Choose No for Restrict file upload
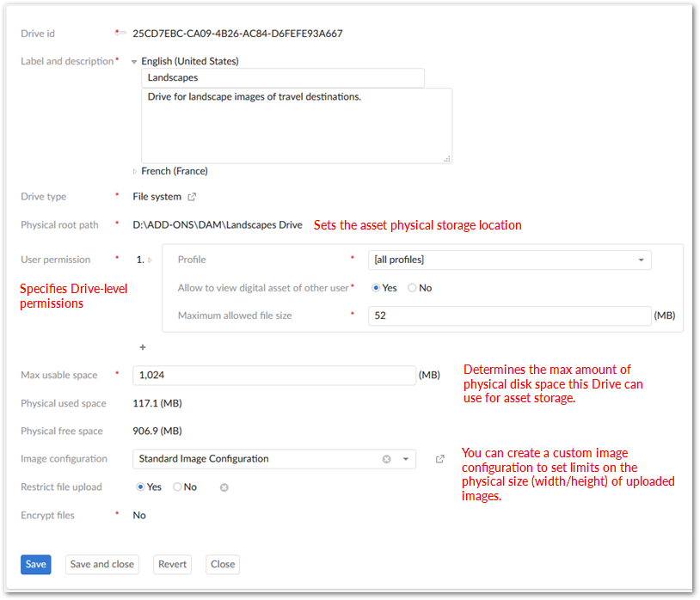The height and width of the screenshot is (600, 700). [177, 487]
